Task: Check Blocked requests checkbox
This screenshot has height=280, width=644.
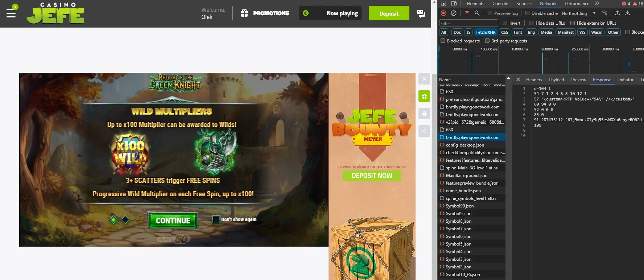Action: click(x=443, y=41)
